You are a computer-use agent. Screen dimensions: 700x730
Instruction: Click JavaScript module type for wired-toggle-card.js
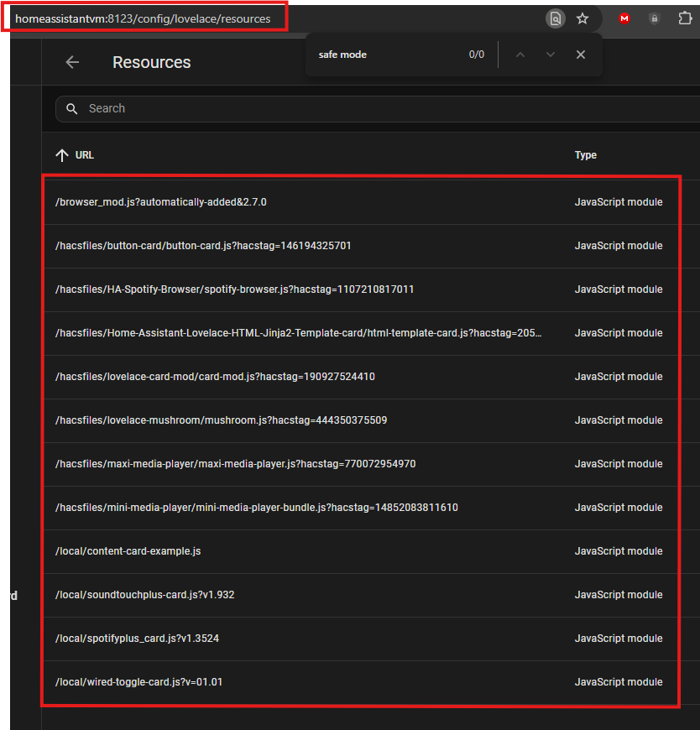618,682
